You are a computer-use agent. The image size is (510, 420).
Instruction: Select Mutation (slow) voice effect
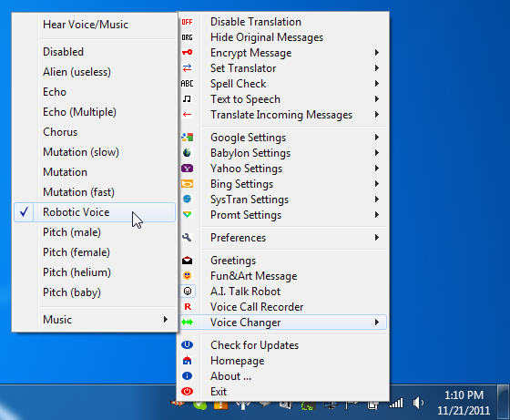pos(95,152)
